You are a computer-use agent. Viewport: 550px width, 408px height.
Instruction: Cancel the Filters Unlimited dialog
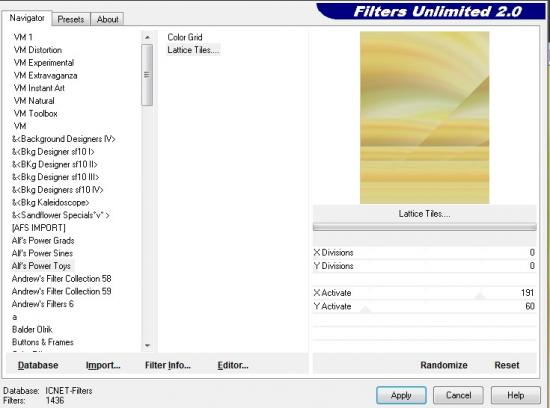(458, 395)
